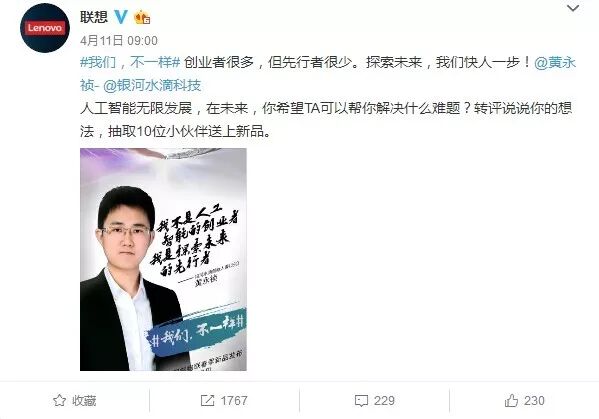Screen dimensions: 599x419
Task: Open the @银河水滴科技 mention
Action: click(152, 85)
